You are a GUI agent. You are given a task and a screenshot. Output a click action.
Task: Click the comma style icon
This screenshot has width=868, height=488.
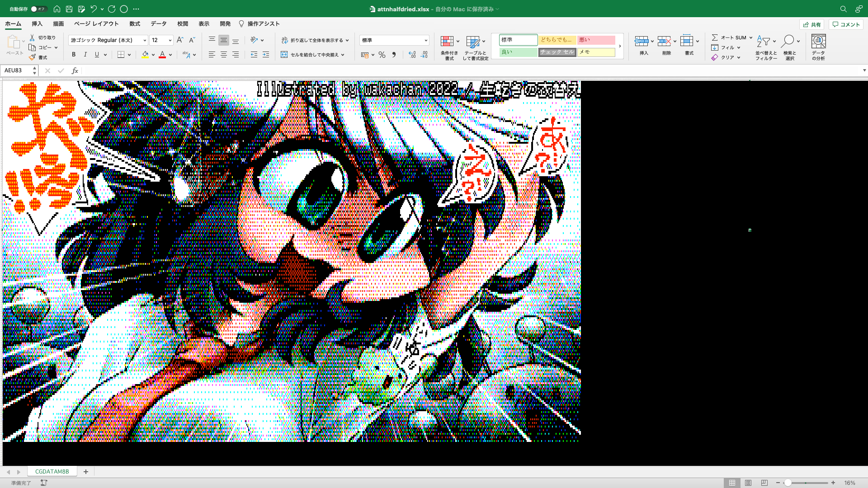394,55
